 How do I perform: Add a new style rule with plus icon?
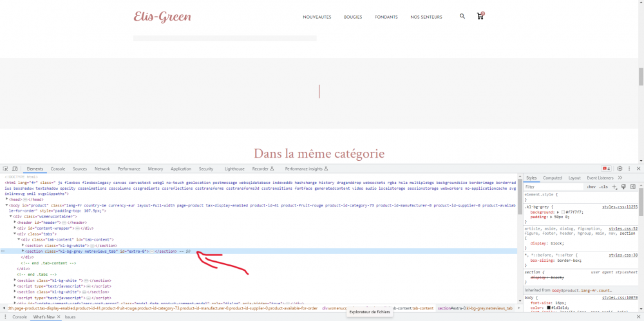614,187
